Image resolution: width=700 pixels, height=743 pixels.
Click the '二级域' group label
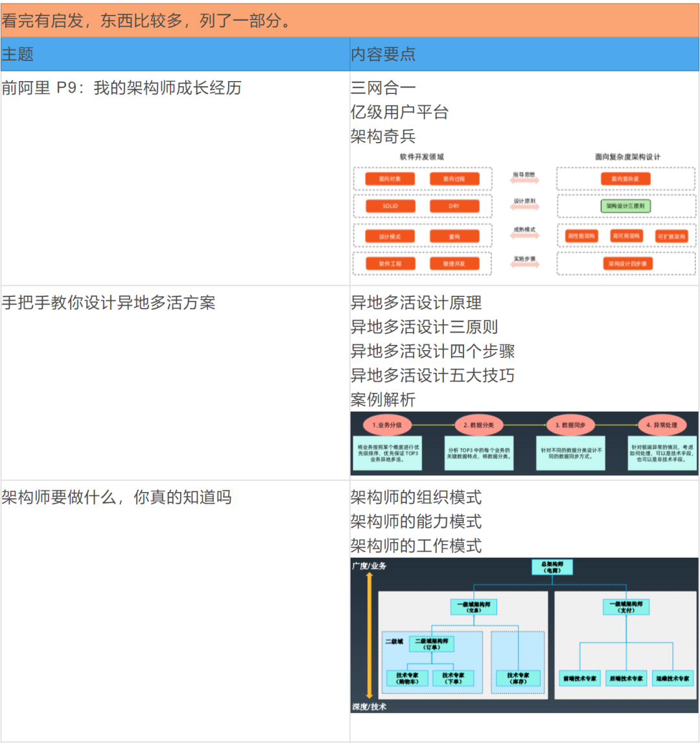394,642
